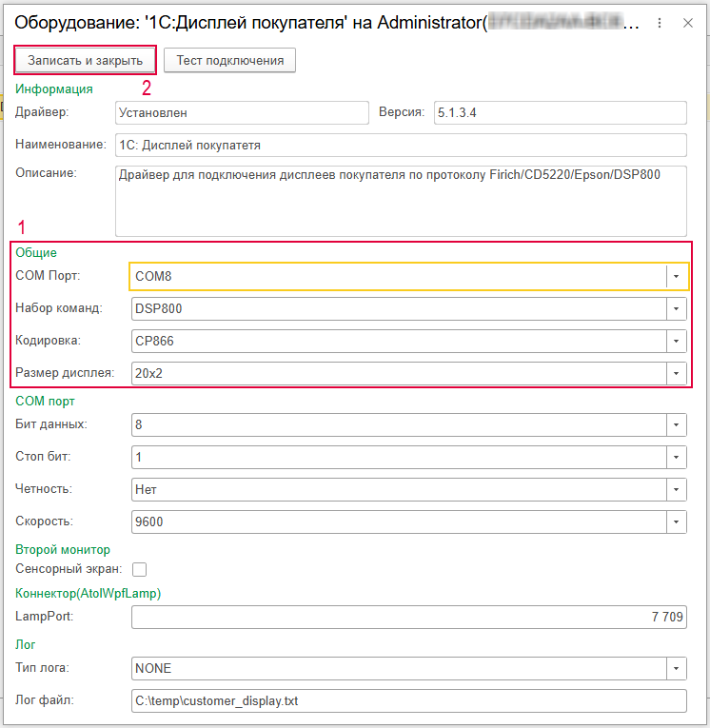The width and height of the screenshot is (710, 728).
Task: Open the three-dot more options menu
Action: click(x=659, y=23)
